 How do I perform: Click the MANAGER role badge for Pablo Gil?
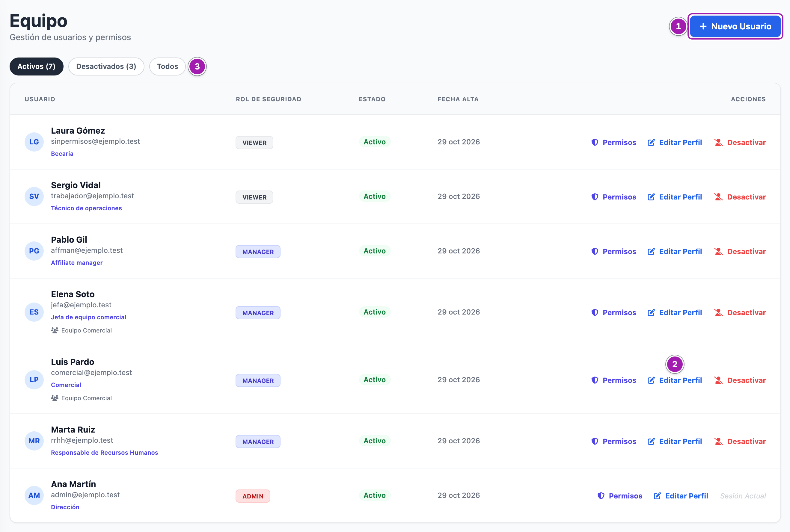258,252
